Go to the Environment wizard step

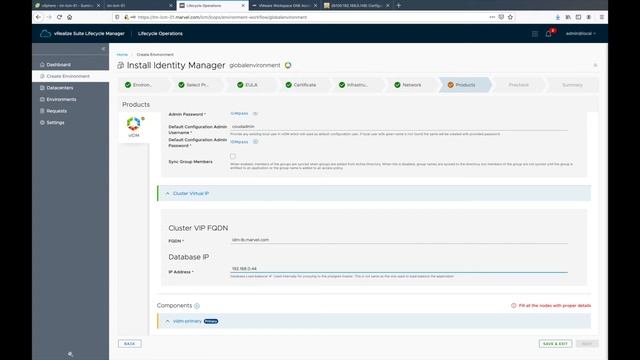tap(143, 85)
